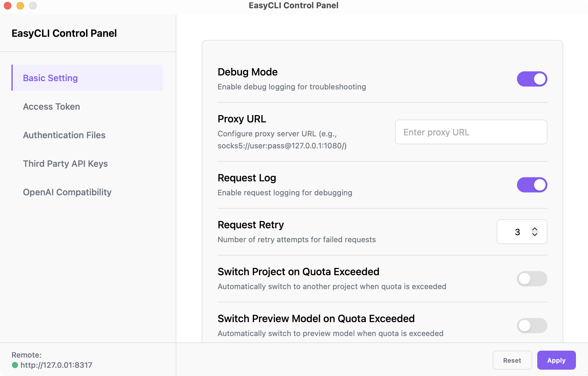Click the remote address http://127.0.01:8317
The height and width of the screenshot is (376, 588).
click(x=56, y=365)
